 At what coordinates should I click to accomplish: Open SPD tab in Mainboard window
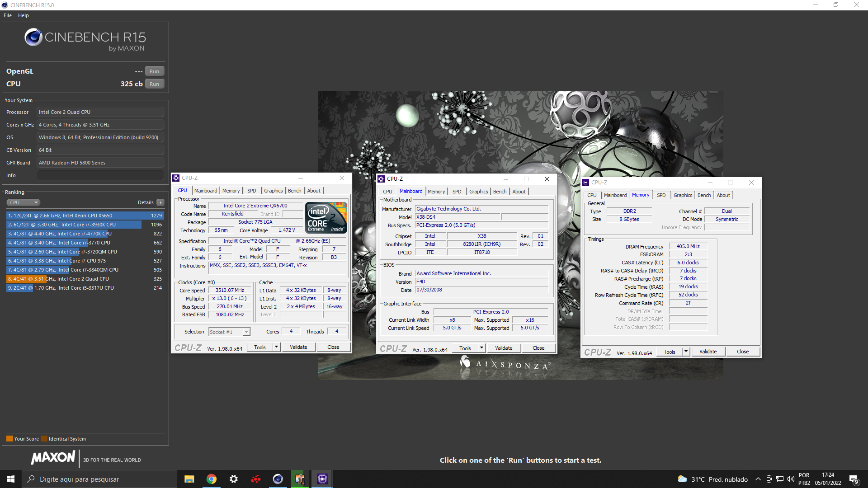[x=457, y=192]
